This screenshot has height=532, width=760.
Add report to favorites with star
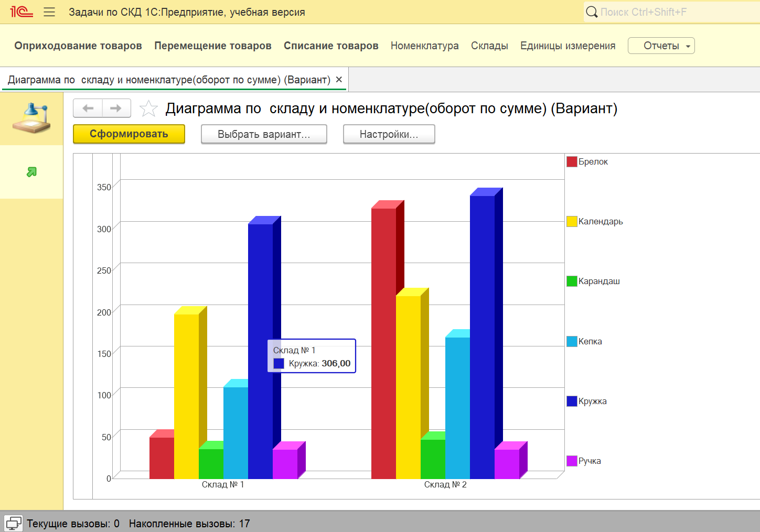(x=148, y=108)
